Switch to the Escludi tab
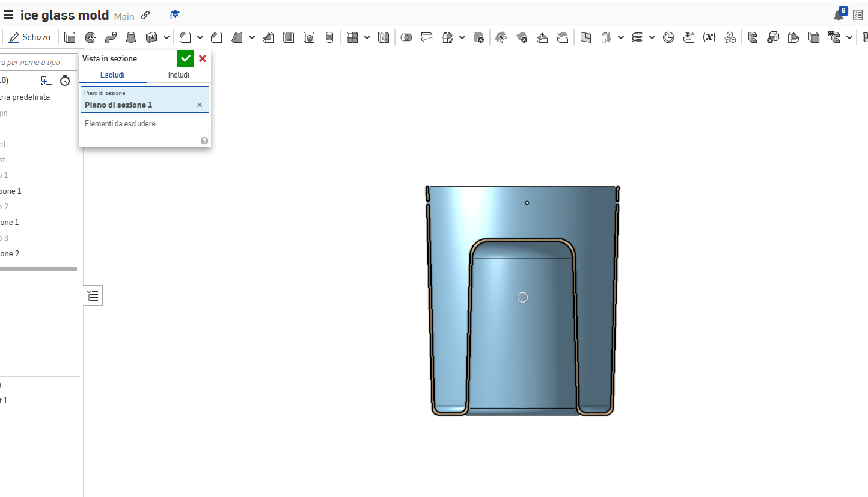 click(112, 75)
